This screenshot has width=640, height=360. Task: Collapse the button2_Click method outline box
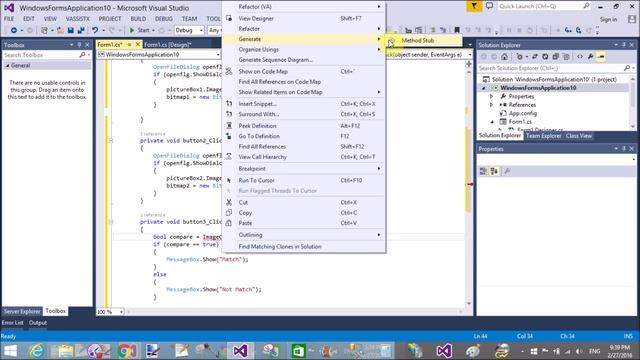(111, 140)
